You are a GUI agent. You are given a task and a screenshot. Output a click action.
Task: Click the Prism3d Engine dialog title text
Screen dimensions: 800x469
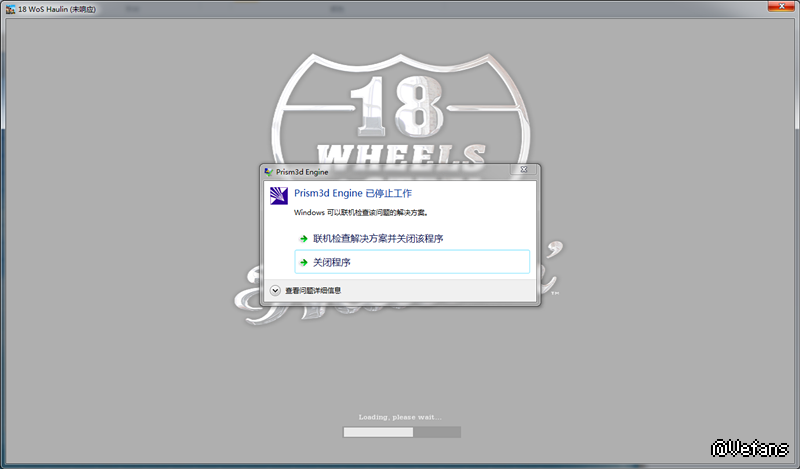pos(302,172)
